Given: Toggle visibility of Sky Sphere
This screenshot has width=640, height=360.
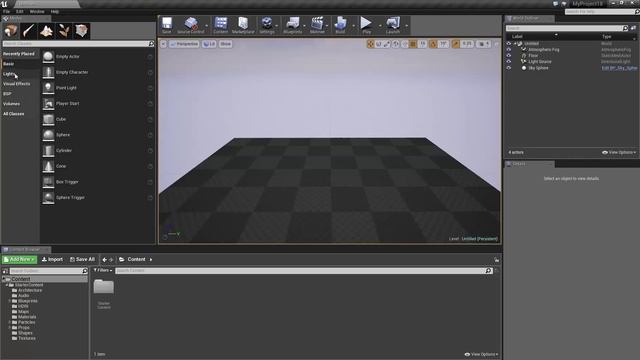Looking at the screenshot, I should click(509, 68).
